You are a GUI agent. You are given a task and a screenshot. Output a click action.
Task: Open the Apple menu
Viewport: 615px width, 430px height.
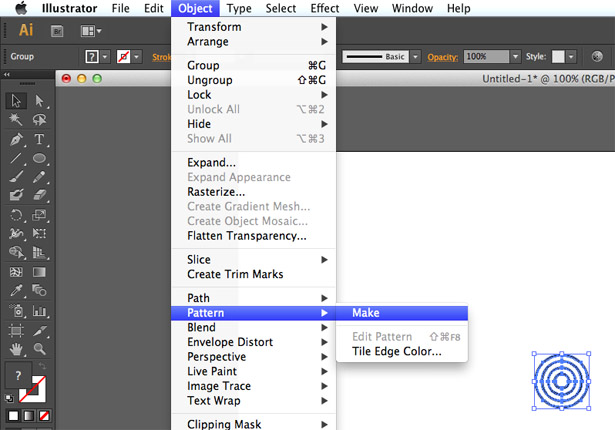[21, 8]
